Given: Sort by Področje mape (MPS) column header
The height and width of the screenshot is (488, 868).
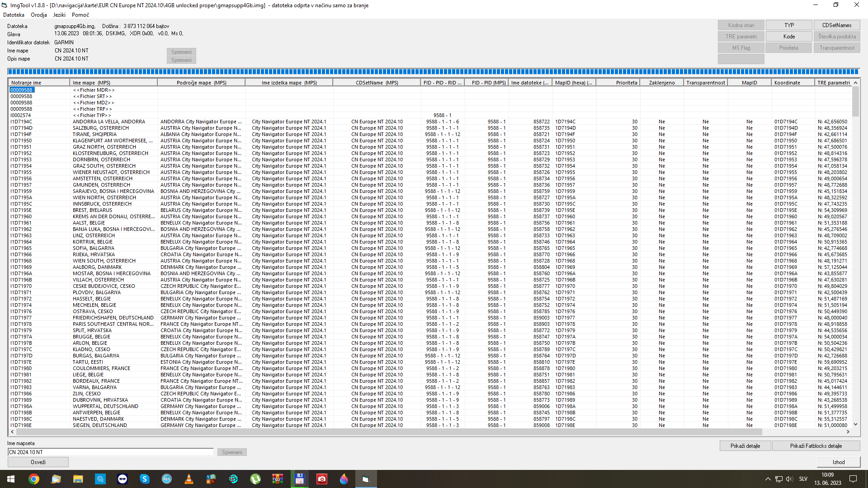Looking at the screenshot, I should tap(201, 83).
